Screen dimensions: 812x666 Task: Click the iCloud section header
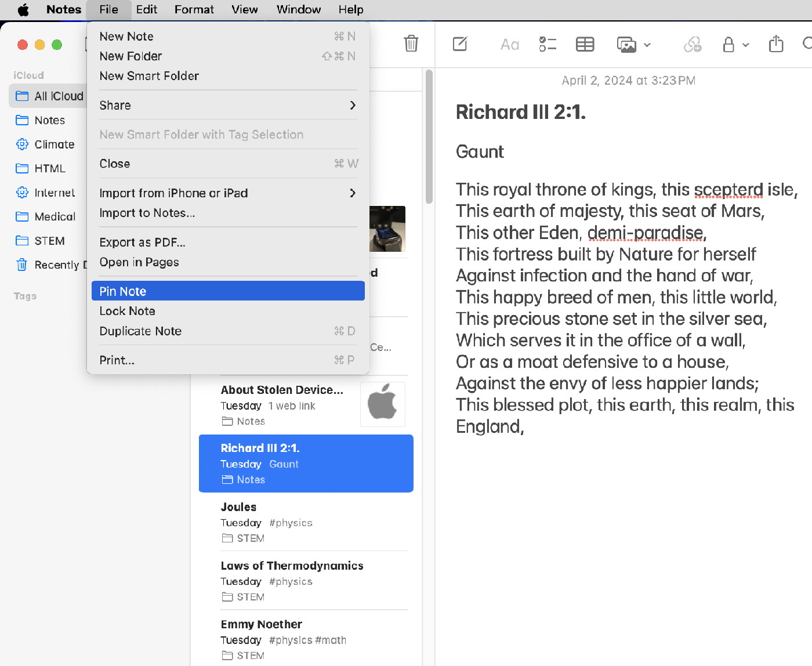tap(28, 75)
